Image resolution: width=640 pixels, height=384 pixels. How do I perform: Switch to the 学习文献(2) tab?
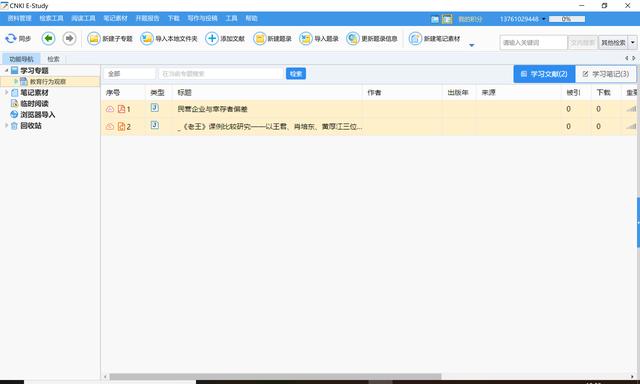544,74
